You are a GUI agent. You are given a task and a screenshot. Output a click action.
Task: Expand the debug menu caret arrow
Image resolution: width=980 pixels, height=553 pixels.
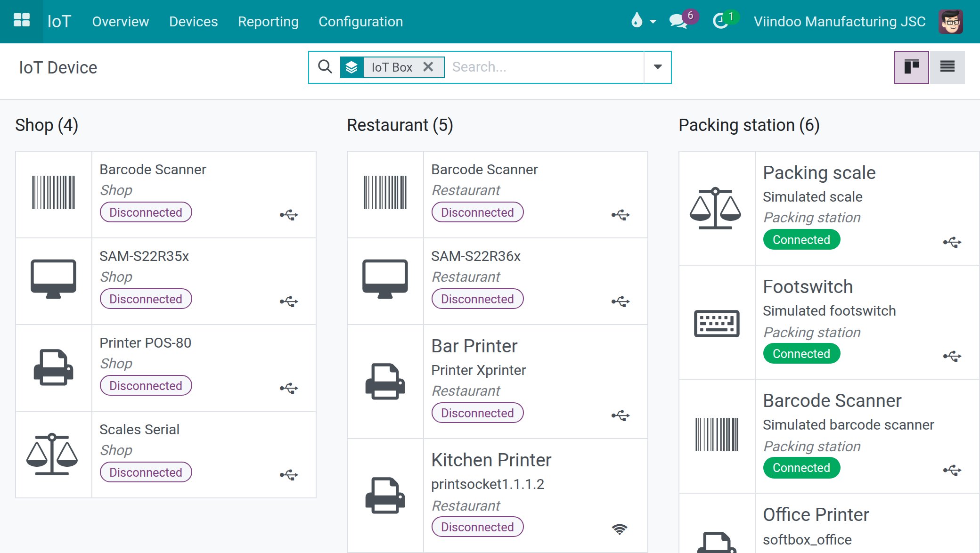pyautogui.click(x=653, y=22)
